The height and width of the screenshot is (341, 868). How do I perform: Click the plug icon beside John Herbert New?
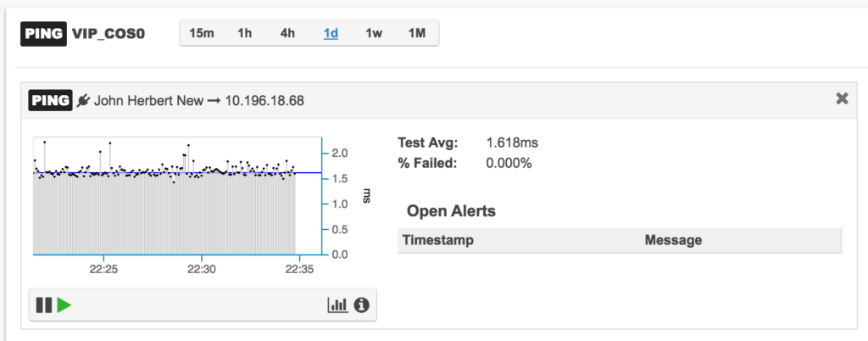[x=84, y=101]
